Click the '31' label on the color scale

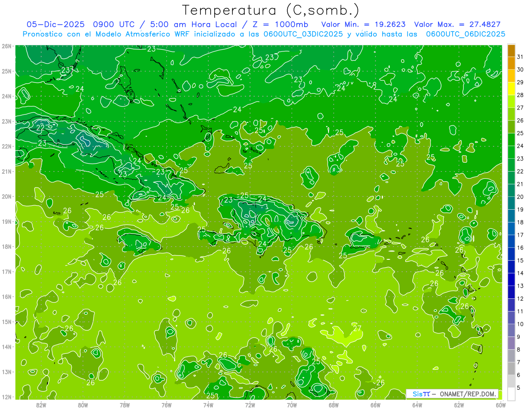tap(520, 57)
